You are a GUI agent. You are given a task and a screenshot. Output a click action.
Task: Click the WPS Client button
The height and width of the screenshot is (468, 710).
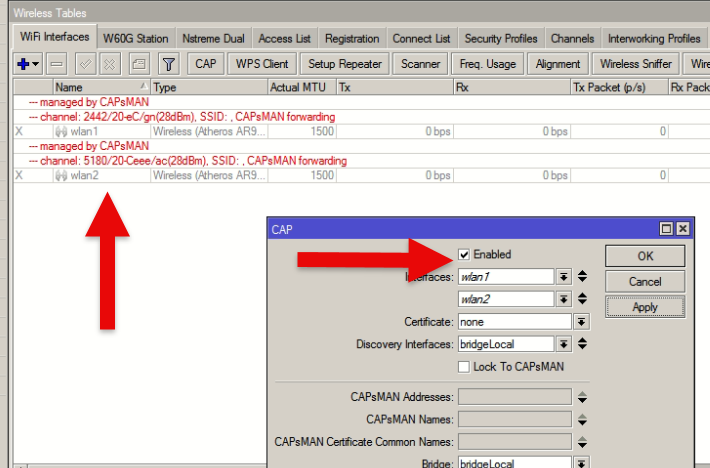coord(262,64)
